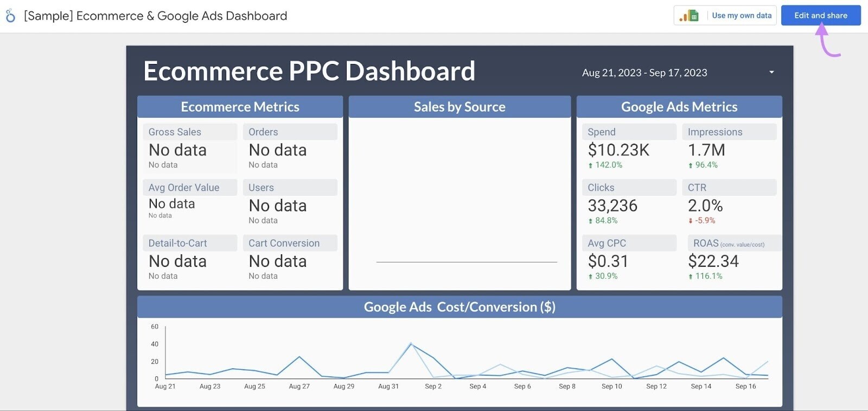The width and height of the screenshot is (868, 411).
Task: Select the Impressions metric card
Action: (x=730, y=146)
